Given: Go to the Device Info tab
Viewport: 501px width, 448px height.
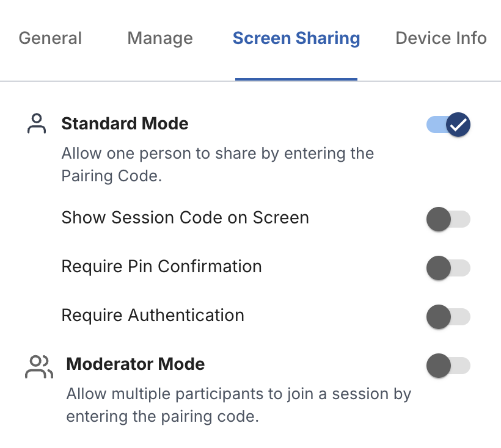Looking at the screenshot, I should [441, 38].
